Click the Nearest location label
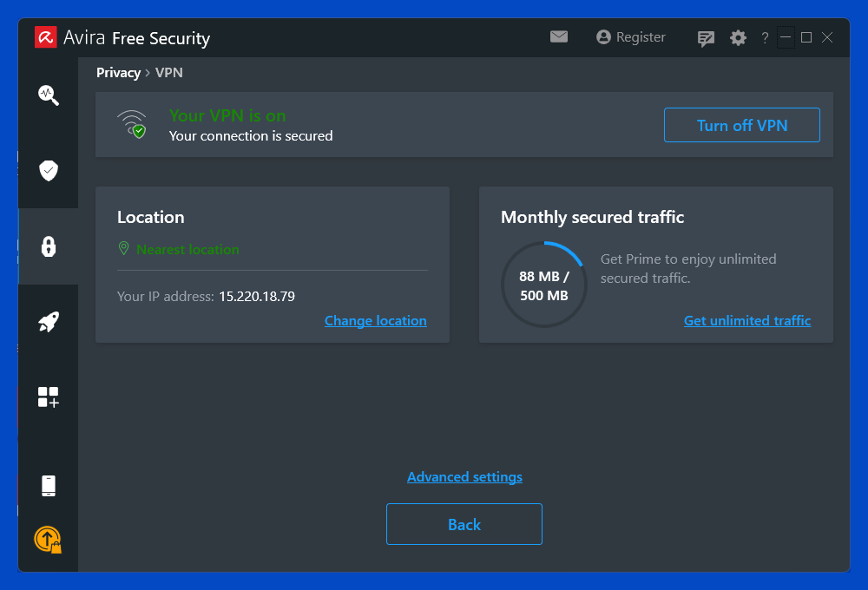868x590 pixels. coord(187,250)
